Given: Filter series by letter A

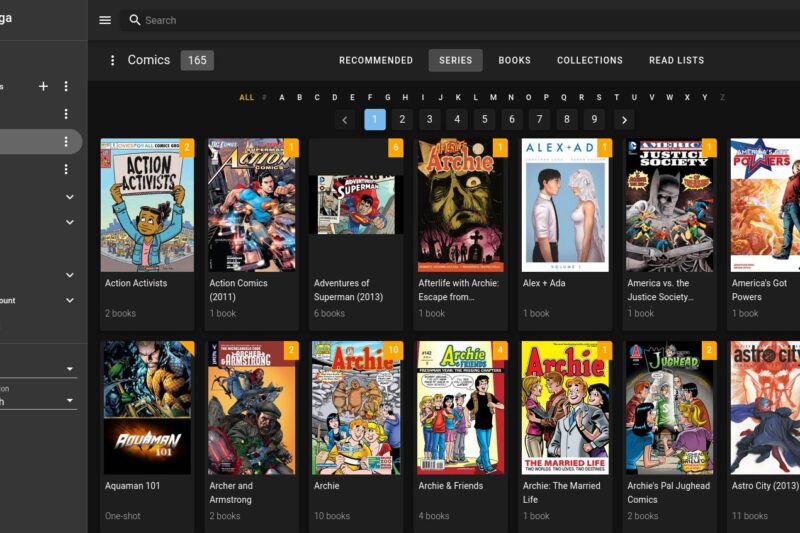Looking at the screenshot, I should 282,97.
